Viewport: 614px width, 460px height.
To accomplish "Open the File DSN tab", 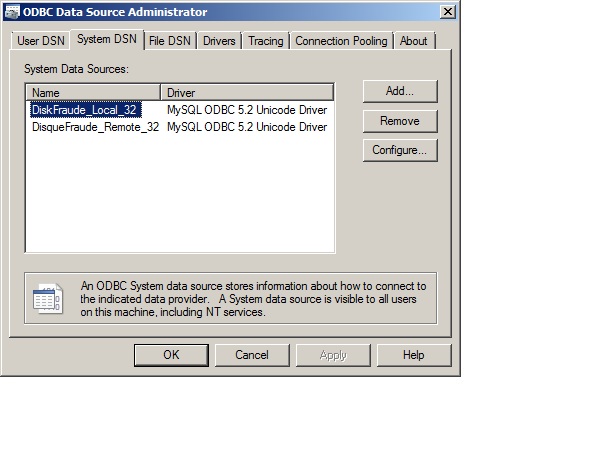I will coord(170,41).
